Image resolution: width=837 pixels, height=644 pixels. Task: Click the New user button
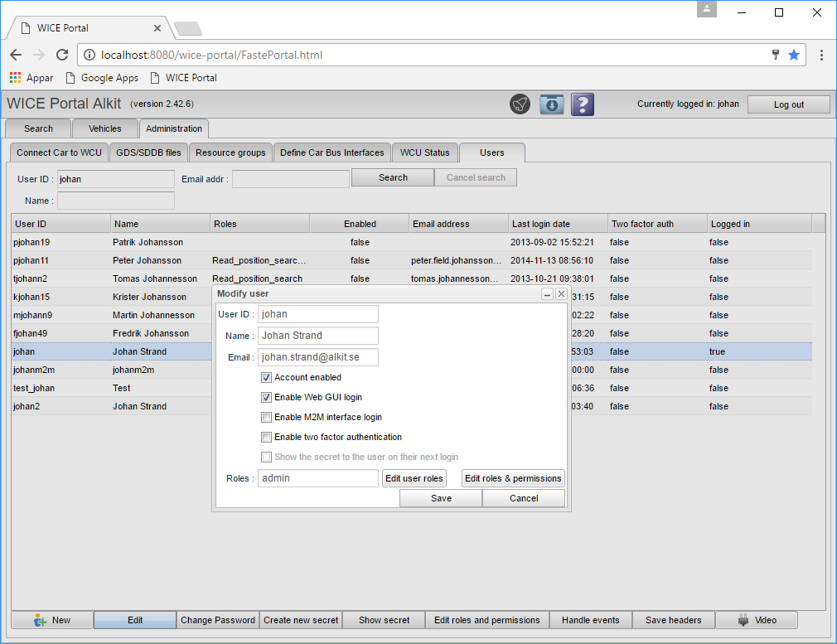coord(52,620)
